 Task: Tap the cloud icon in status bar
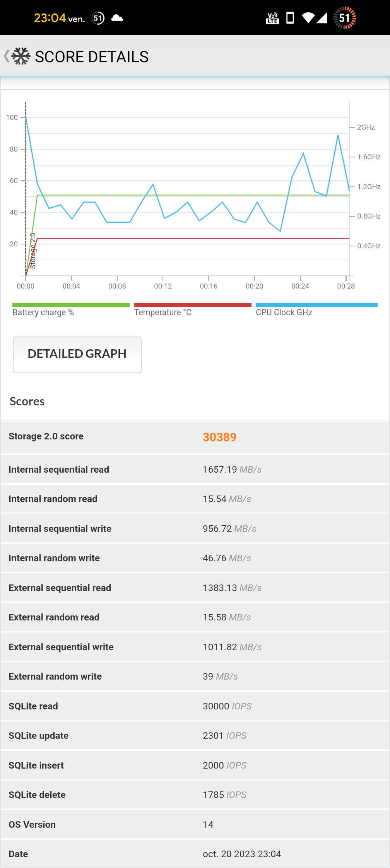pos(117,18)
